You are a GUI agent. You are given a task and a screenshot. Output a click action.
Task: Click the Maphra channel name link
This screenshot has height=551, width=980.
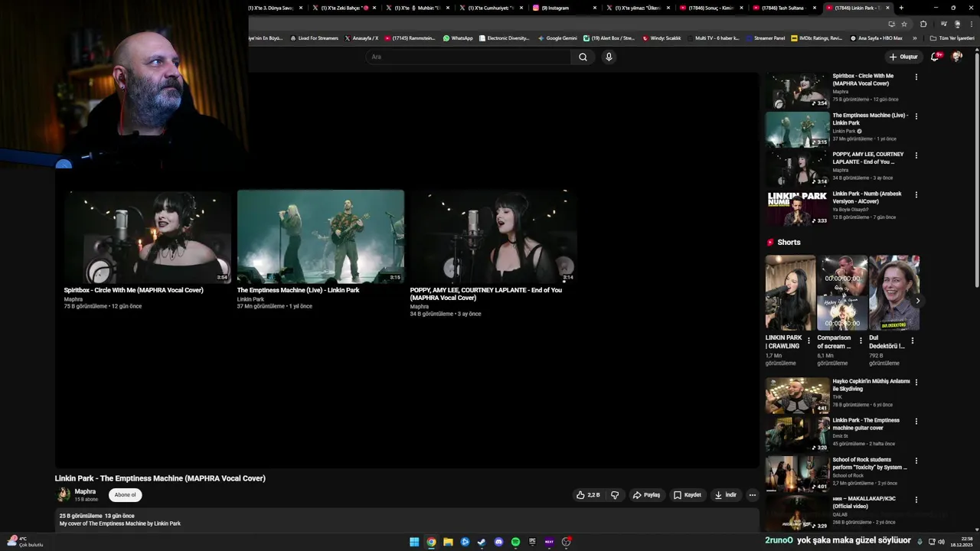85,491
